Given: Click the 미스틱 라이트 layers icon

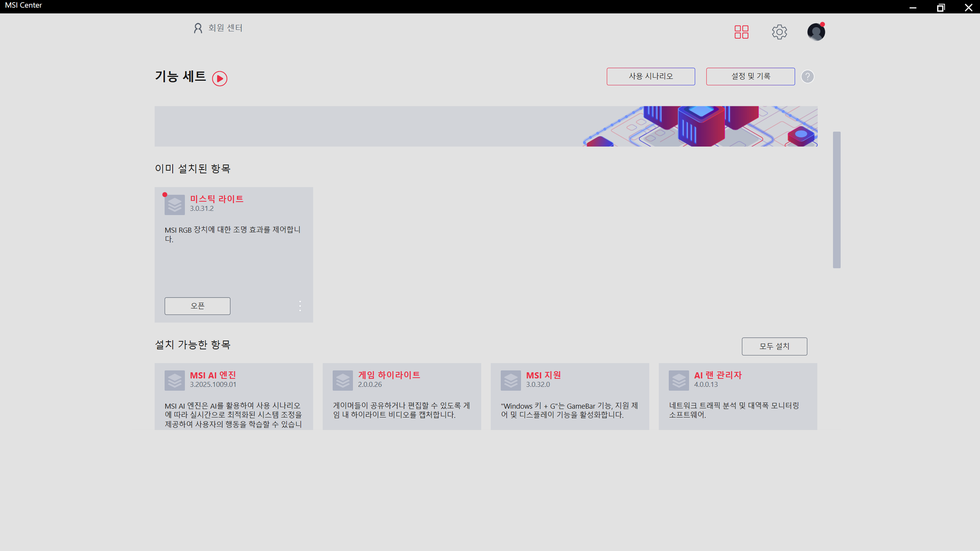Looking at the screenshot, I should (175, 205).
